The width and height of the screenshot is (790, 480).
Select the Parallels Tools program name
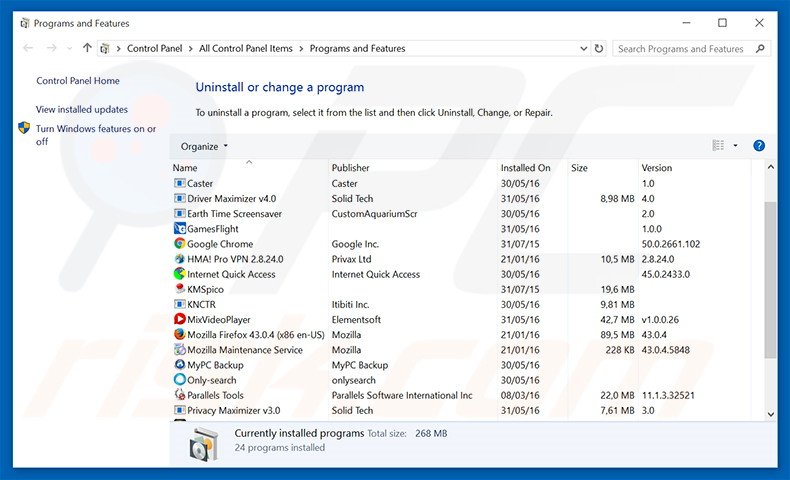pyautogui.click(x=215, y=395)
